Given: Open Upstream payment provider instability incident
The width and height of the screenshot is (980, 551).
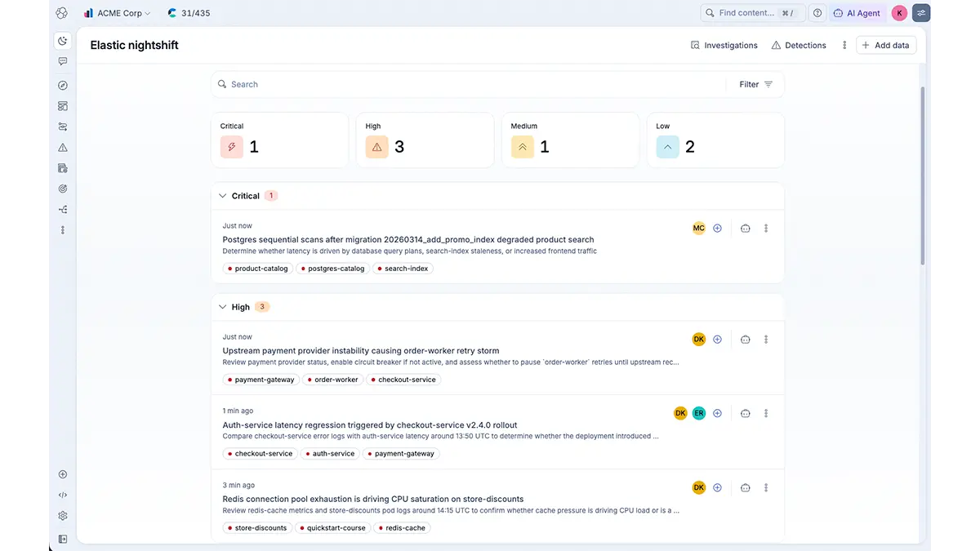Looking at the screenshot, I should tap(361, 351).
